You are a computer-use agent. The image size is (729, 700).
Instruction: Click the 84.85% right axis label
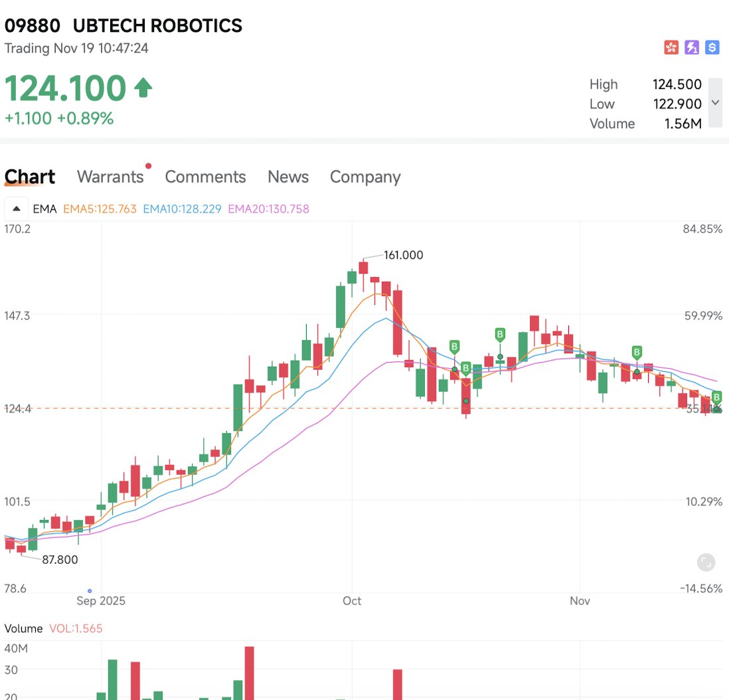[702, 229]
